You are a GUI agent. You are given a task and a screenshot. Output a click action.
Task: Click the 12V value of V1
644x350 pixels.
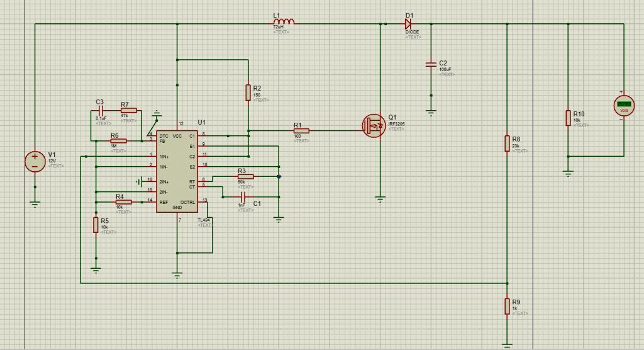tap(52, 161)
